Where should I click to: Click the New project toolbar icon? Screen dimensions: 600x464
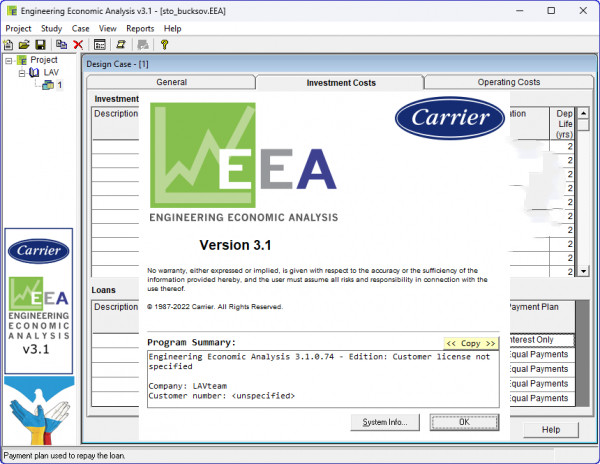8,45
